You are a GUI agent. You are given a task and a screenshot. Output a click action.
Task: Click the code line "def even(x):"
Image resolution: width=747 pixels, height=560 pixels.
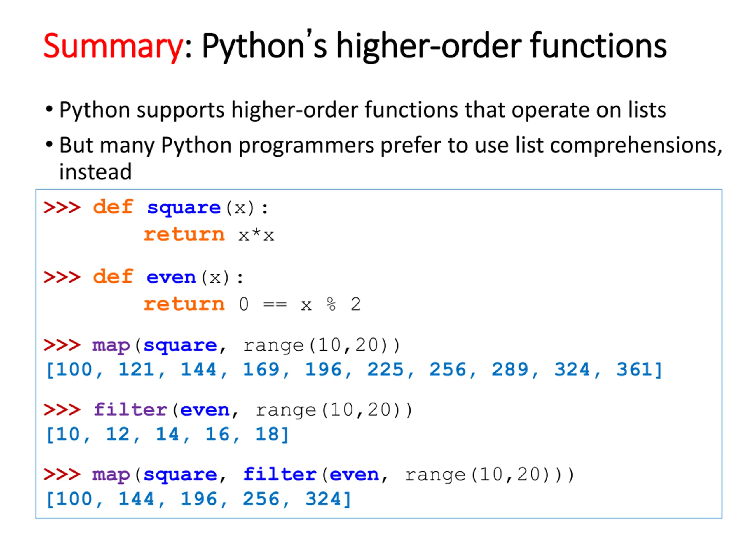tap(168, 277)
